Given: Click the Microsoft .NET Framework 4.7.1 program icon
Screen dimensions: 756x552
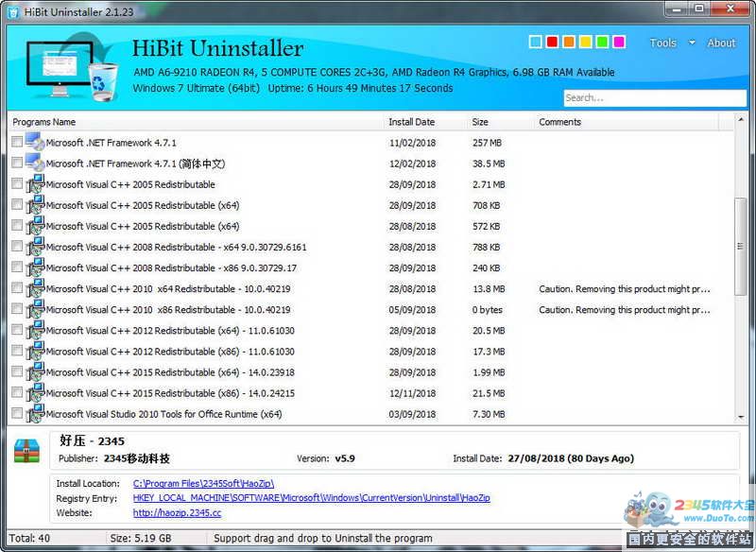Looking at the screenshot, I should (x=35, y=142).
